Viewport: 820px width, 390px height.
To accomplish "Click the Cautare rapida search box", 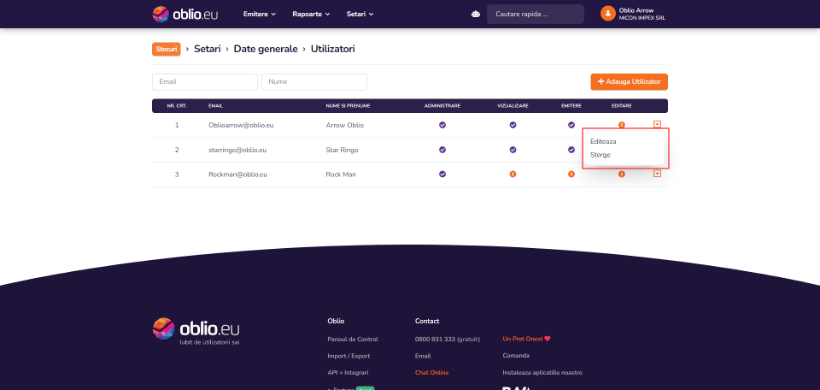I will (x=535, y=14).
